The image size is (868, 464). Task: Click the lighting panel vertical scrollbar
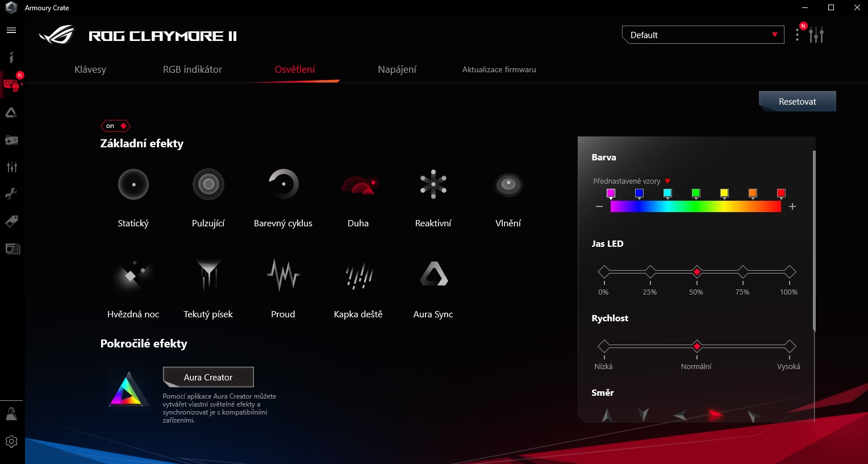click(x=814, y=241)
